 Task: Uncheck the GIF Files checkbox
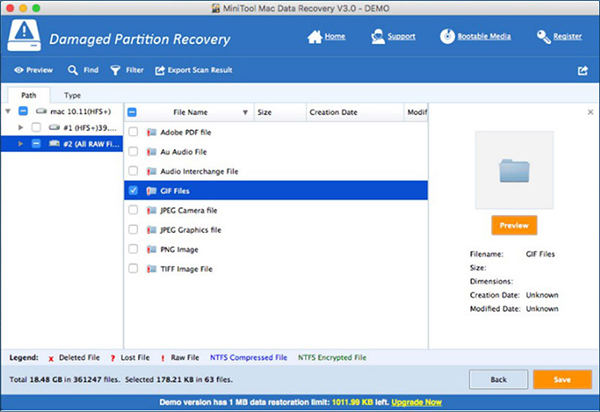pos(133,191)
